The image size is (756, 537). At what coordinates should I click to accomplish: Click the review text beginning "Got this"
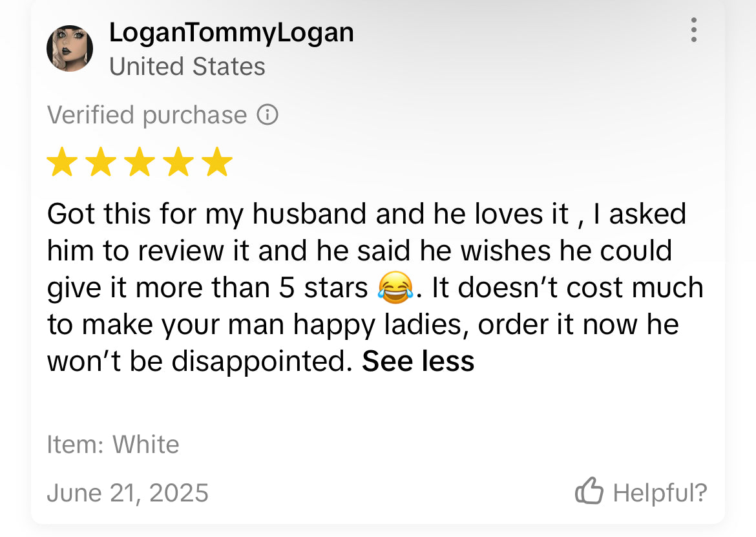click(366, 214)
